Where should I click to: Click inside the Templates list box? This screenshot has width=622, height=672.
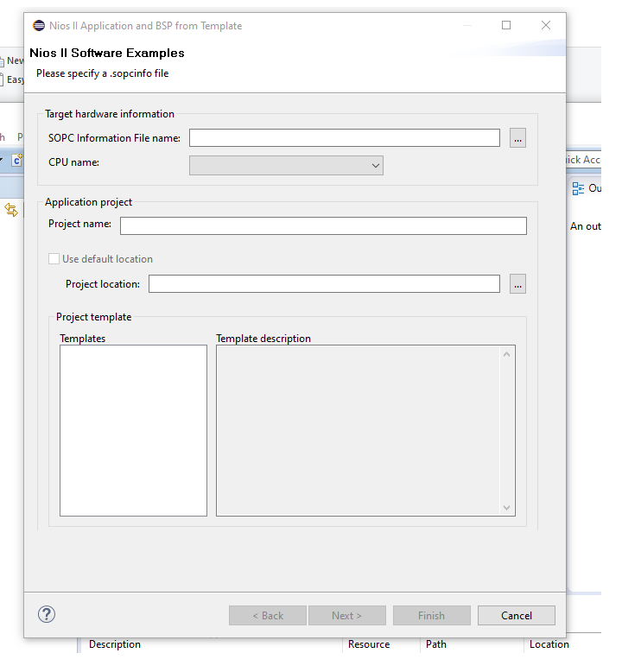133,430
